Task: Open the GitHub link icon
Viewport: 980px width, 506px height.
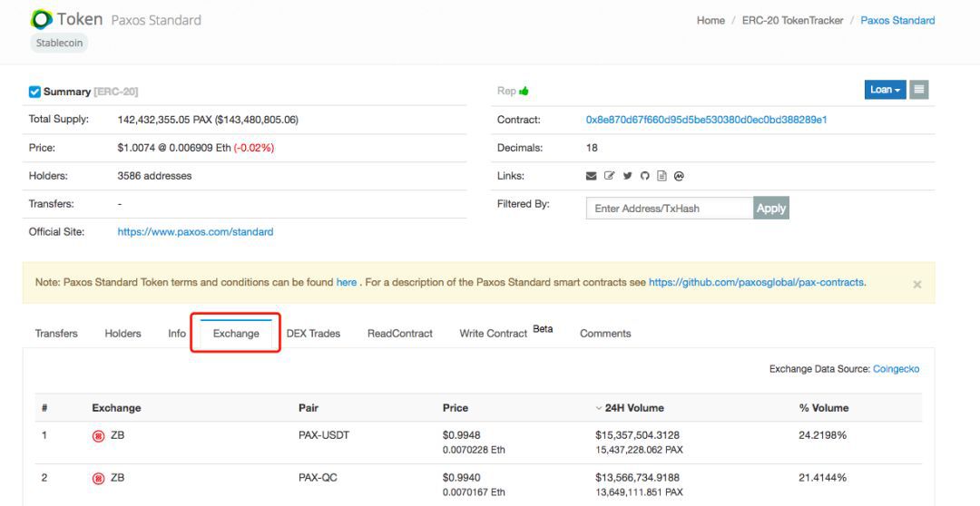Action: [x=644, y=176]
